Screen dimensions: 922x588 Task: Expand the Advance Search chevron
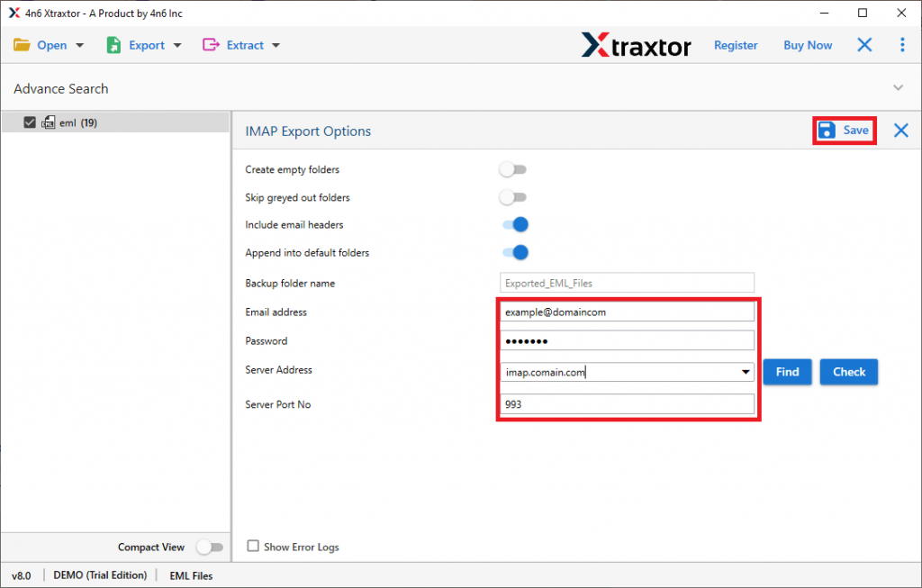898,88
